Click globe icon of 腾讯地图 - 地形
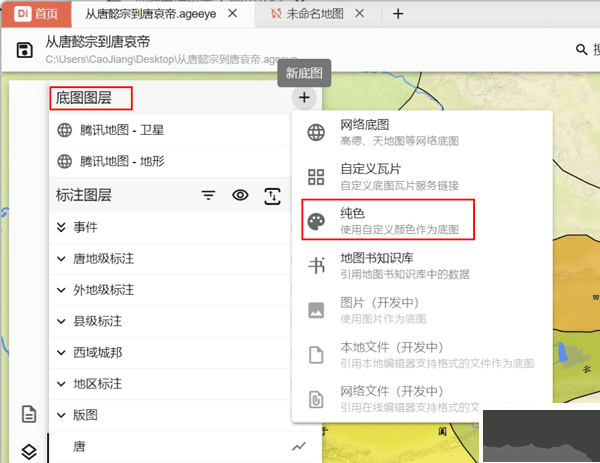Screen dimensions: 600x463 pos(64,161)
